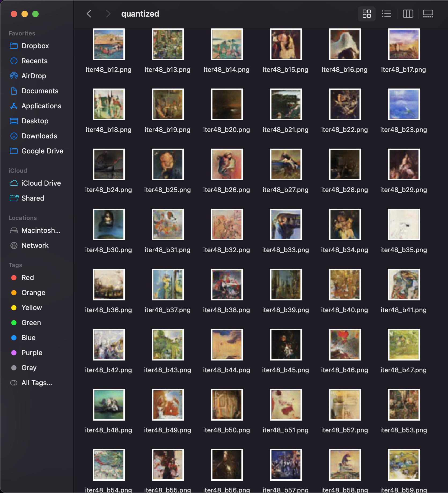Click the file name iter48_b13.png
This screenshot has height=493, width=448.
(167, 70)
